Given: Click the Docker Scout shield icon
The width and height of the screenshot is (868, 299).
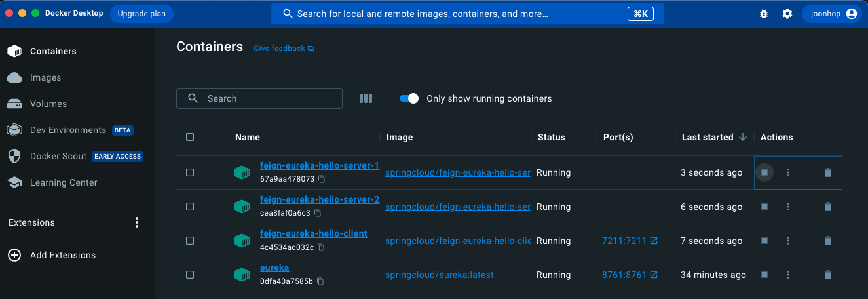Looking at the screenshot, I should (x=14, y=156).
